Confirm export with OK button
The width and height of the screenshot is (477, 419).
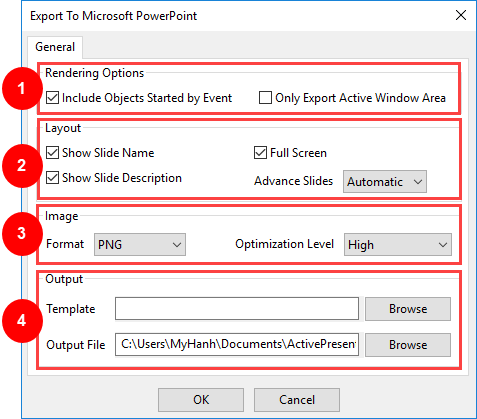point(201,400)
